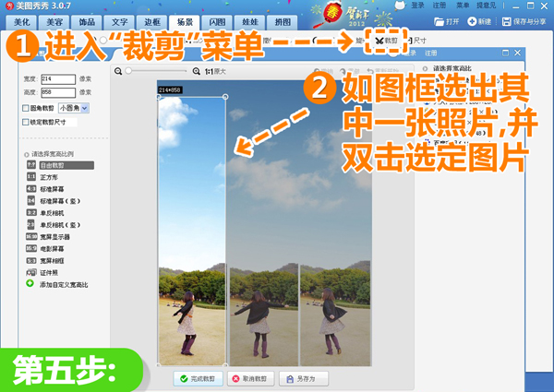The image size is (554, 392).
Task: Click inside the crop selection on left photo
Action: click(x=192, y=231)
